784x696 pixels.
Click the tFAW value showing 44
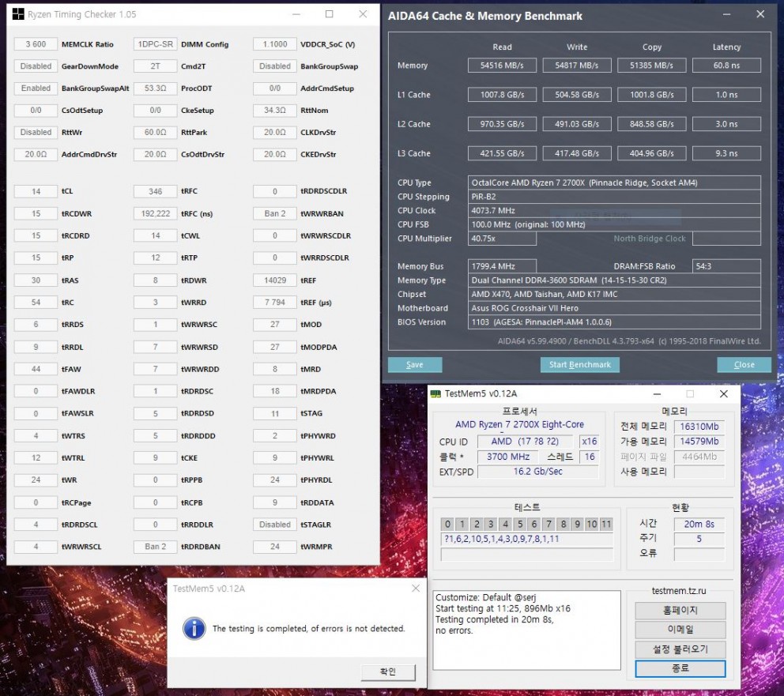click(36, 369)
